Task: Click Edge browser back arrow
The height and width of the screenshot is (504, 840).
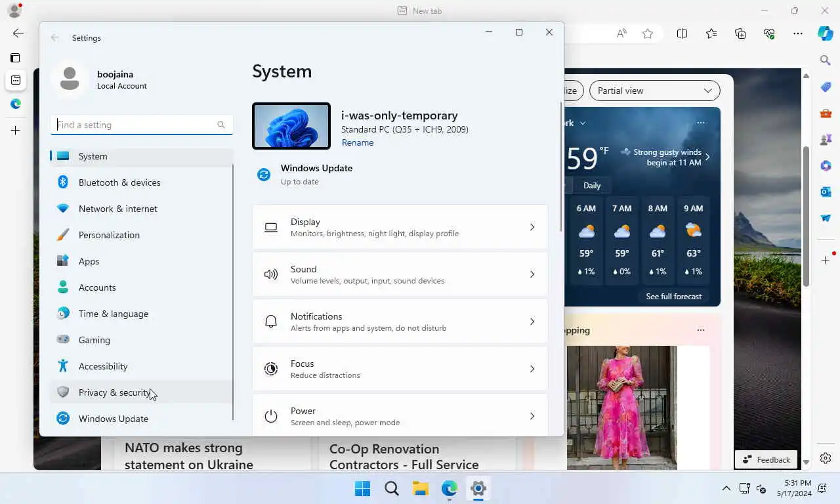Action: [x=18, y=33]
